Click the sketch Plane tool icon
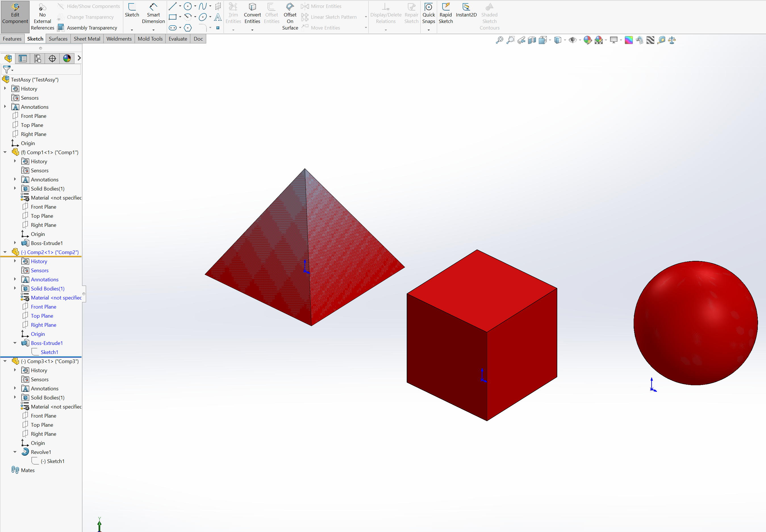Viewport: 766px width, 532px height. tap(218, 6)
